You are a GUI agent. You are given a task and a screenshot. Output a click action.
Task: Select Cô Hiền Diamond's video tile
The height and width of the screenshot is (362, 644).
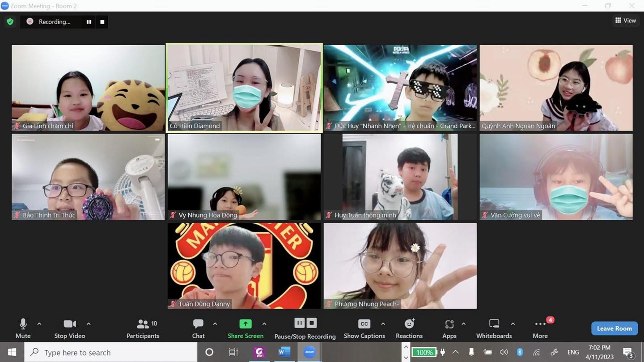coord(244,87)
